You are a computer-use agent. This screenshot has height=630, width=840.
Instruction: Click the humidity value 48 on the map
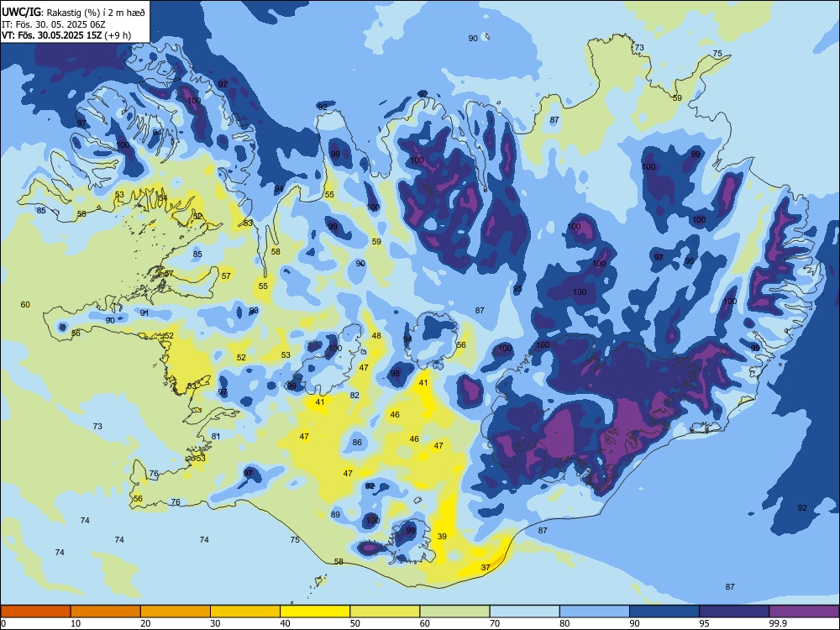[376, 336]
